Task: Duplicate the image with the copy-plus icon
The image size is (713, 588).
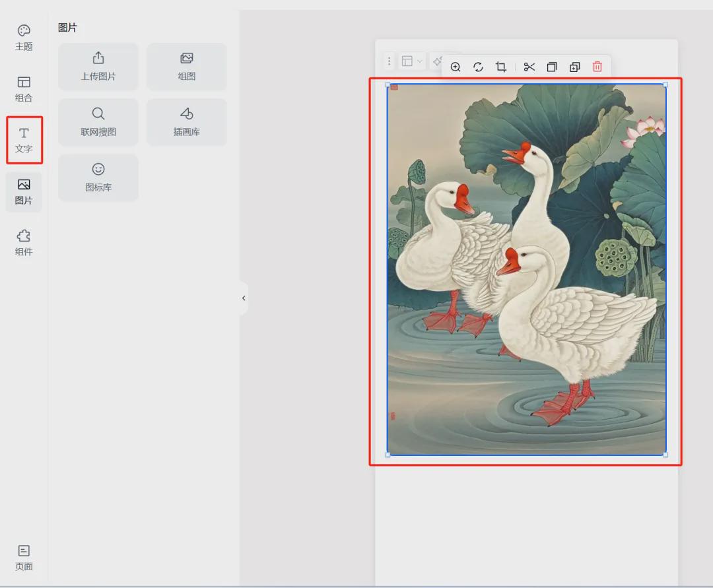Action: pyautogui.click(x=574, y=67)
